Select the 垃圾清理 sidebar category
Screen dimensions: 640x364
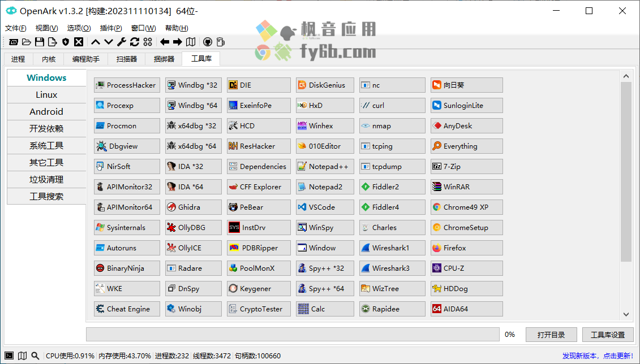(x=46, y=180)
